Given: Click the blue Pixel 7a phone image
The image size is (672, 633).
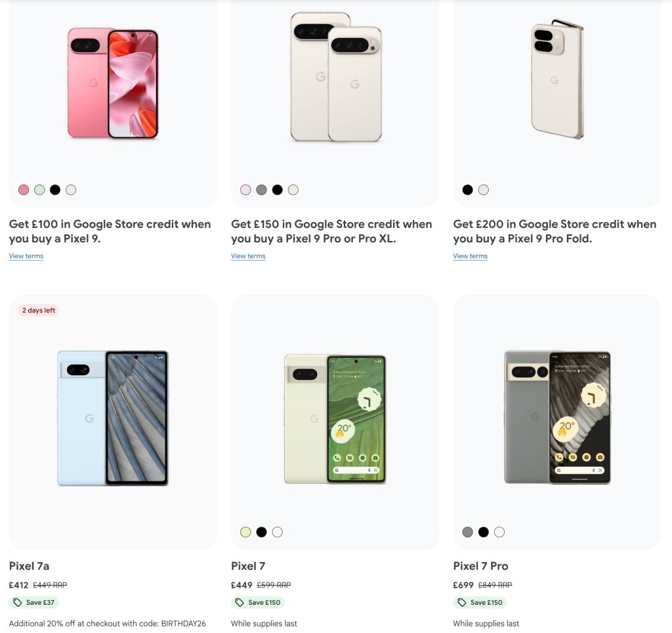Looking at the screenshot, I should (x=113, y=418).
